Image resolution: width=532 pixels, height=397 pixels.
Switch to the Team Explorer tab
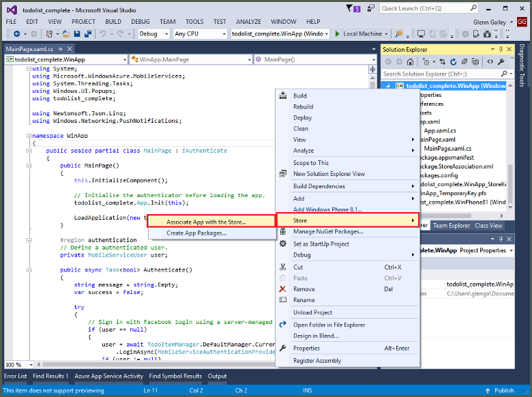pos(450,226)
